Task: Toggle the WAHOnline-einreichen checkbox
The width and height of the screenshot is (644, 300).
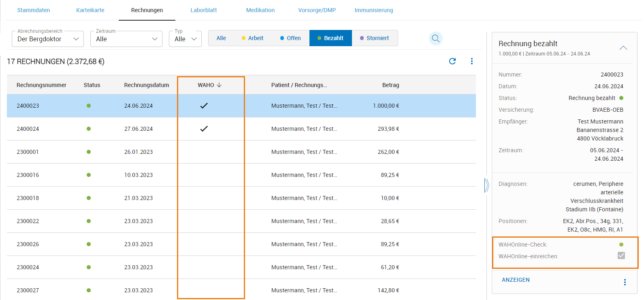Action: pyautogui.click(x=621, y=255)
